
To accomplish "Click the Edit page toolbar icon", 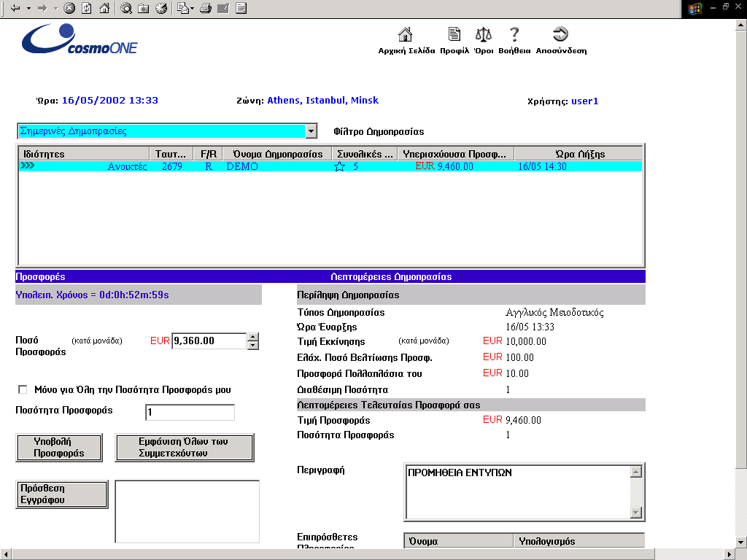I will click(x=223, y=8).
